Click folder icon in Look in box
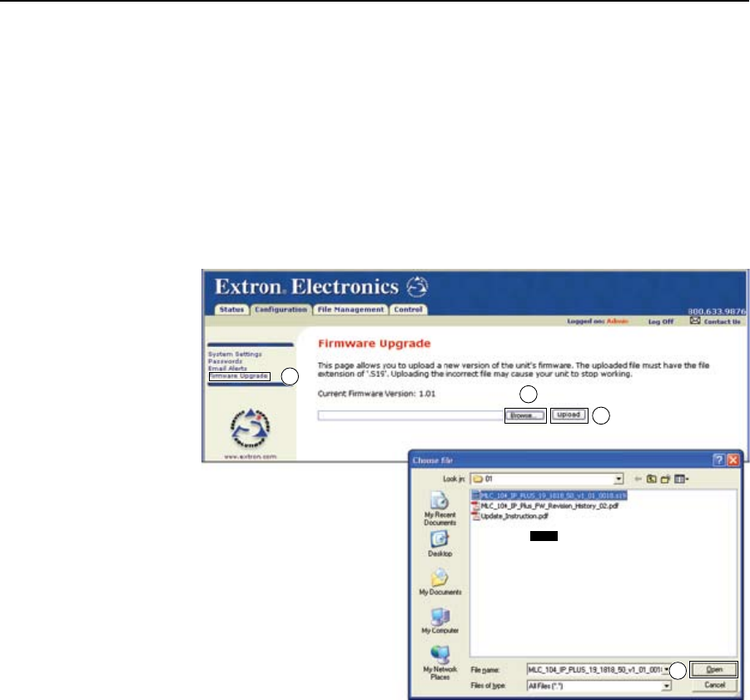This screenshot has width=750, height=700. pyautogui.click(x=478, y=479)
